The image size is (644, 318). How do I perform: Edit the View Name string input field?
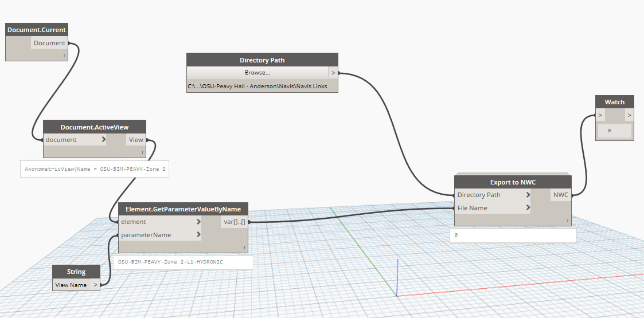coord(71,285)
